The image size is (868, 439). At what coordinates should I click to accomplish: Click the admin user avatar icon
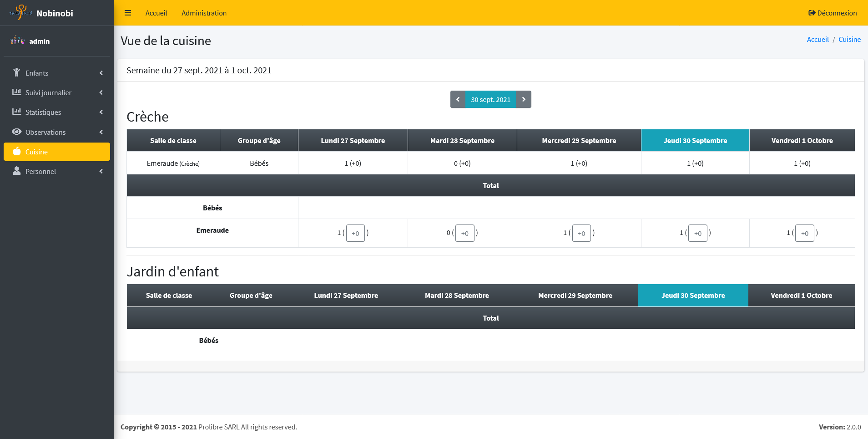[17, 41]
